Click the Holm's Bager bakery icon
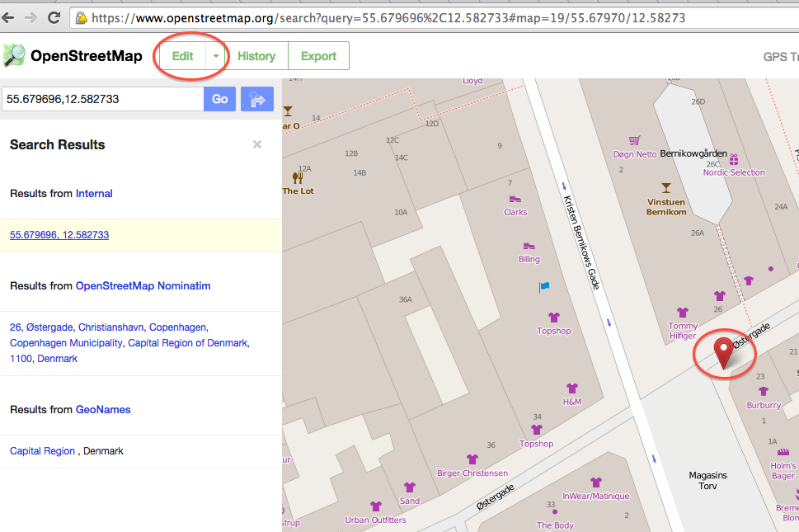Screen dimensions: 799x532 point(783,453)
